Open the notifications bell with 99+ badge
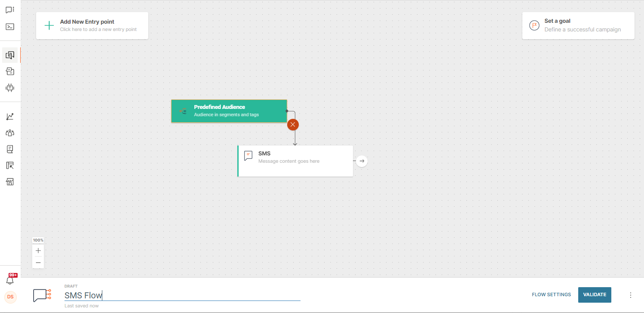This screenshot has width=644, height=313. (10, 280)
